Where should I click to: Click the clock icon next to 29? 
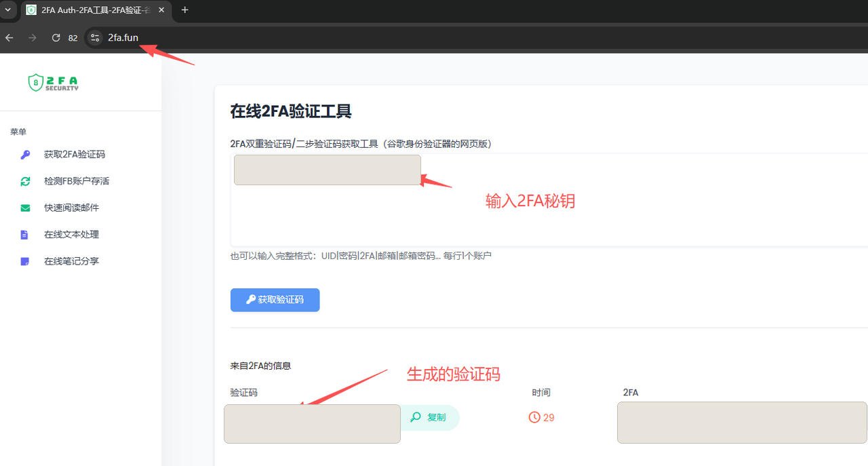pyautogui.click(x=534, y=418)
